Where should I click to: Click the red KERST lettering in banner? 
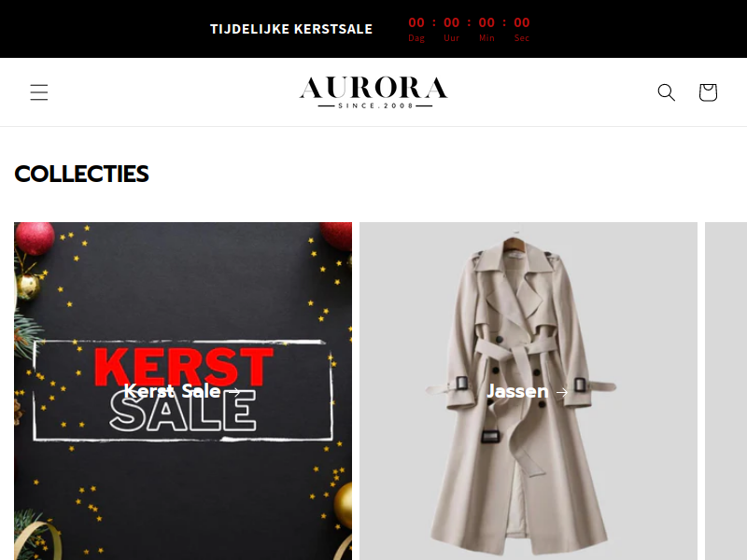pyautogui.click(x=184, y=367)
